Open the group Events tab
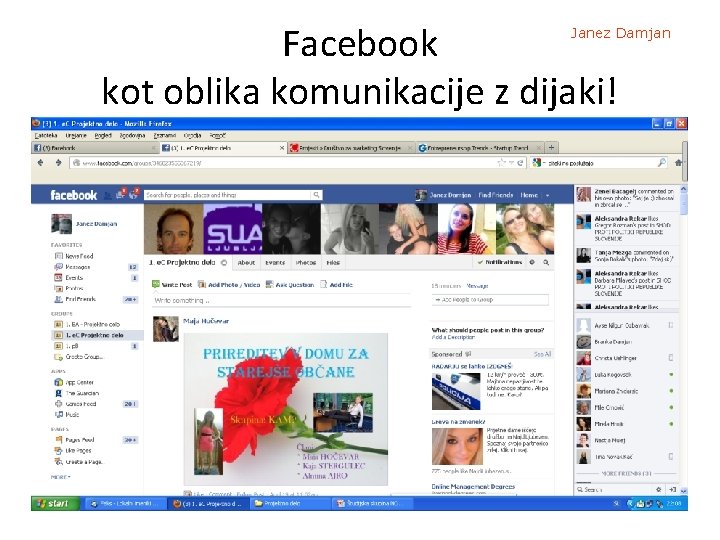 [x=275, y=263]
